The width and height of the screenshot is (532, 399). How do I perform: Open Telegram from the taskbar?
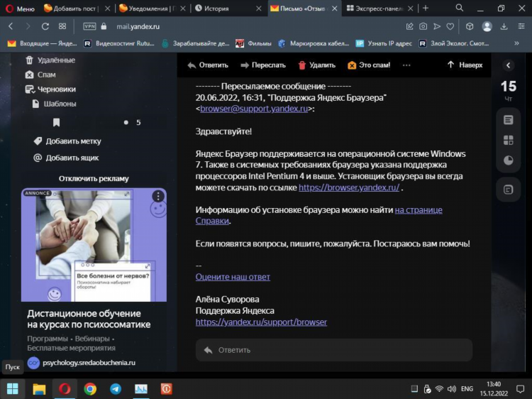116,389
